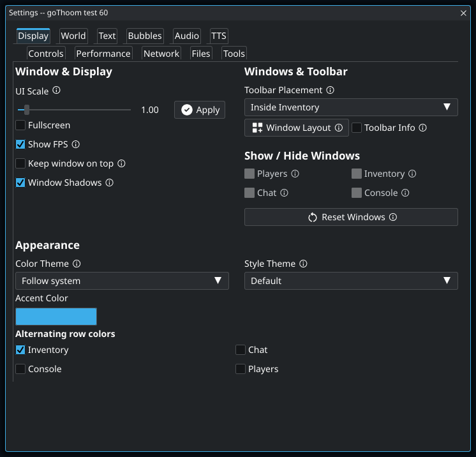Open the Tools tab
476x457 pixels.
pyautogui.click(x=234, y=54)
